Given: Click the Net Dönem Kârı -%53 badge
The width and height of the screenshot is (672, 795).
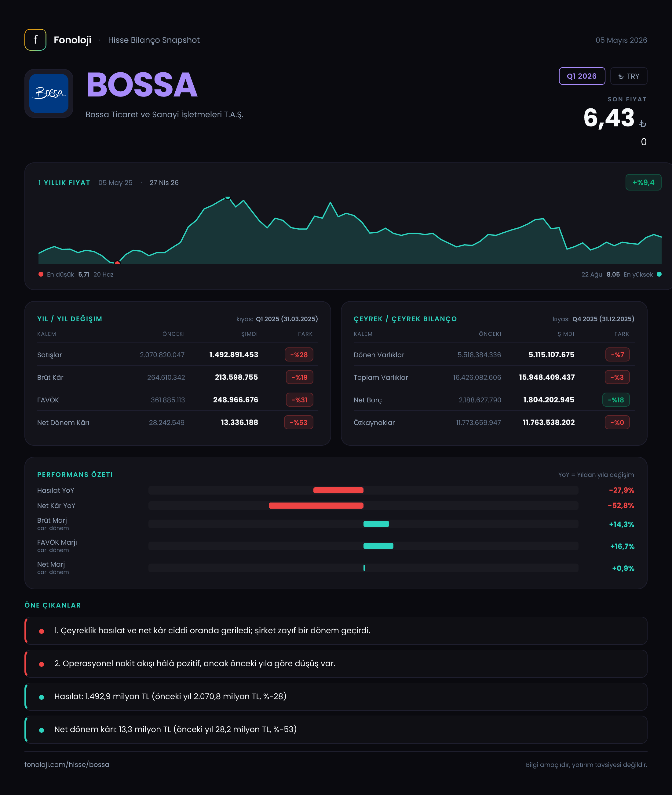Looking at the screenshot, I should pos(299,422).
